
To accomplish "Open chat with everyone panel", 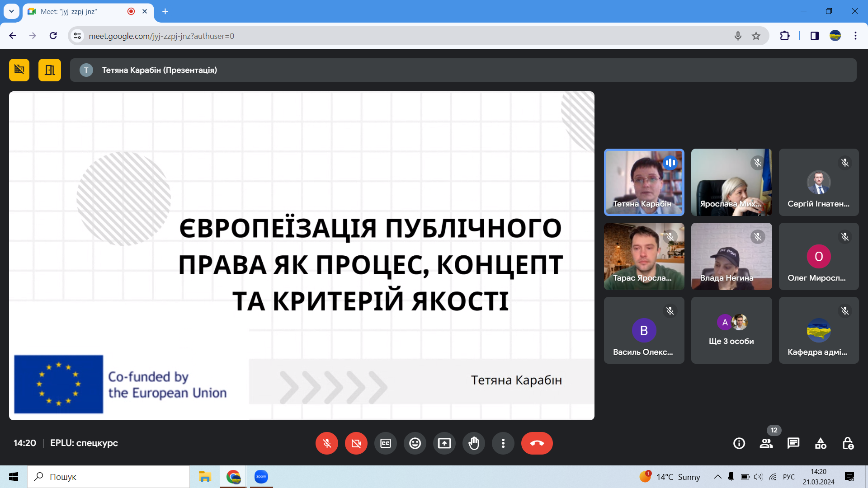I will [793, 443].
